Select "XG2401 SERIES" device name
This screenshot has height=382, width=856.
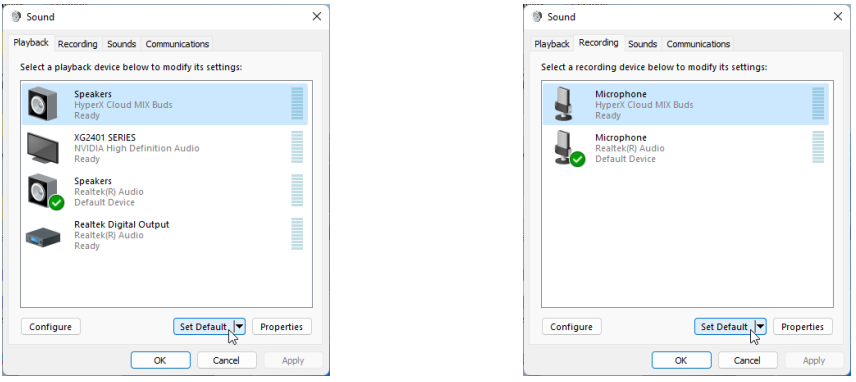tap(105, 138)
